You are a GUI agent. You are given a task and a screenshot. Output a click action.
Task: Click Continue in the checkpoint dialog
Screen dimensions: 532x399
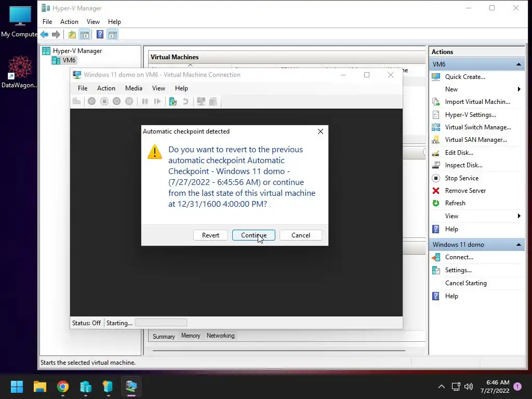click(x=254, y=235)
